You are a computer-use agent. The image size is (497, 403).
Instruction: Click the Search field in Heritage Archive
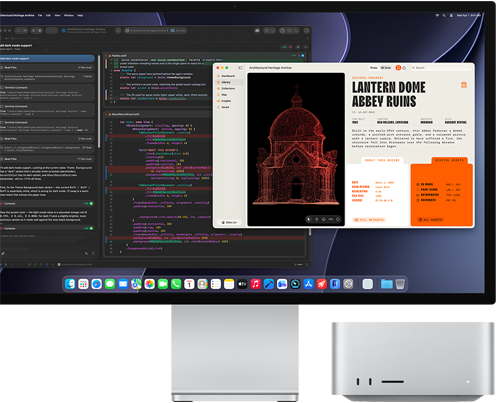441,68
